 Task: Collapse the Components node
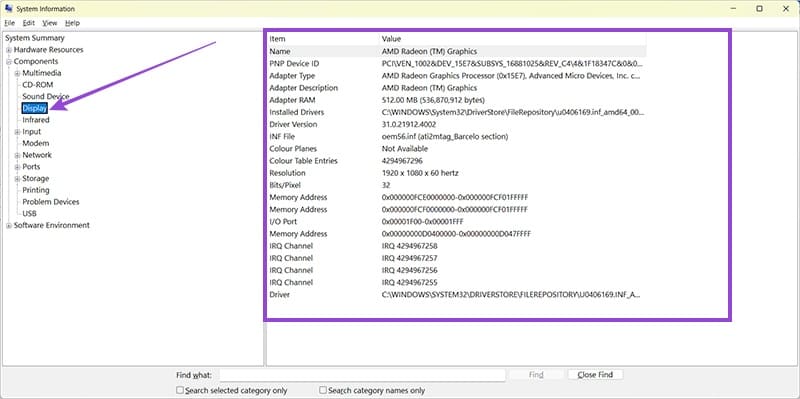tap(9, 62)
